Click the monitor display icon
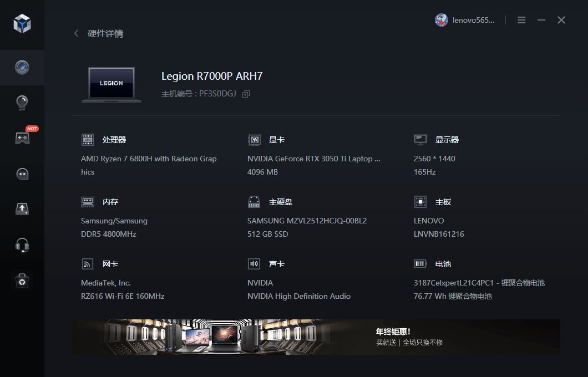Image resolution: width=588 pixels, height=377 pixels. (x=420, y=139)
